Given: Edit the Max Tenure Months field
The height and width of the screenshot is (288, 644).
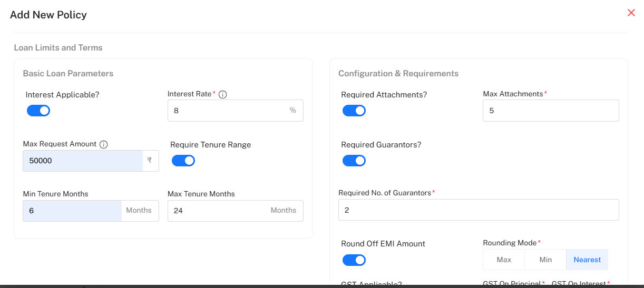Looking at the screenshot, I should [x=216, y=211].
